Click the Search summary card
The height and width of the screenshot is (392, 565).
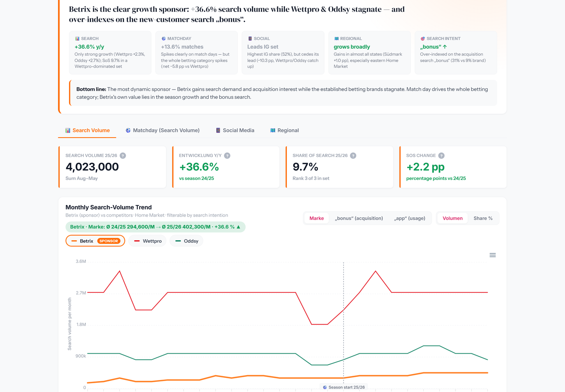point(110,53)
